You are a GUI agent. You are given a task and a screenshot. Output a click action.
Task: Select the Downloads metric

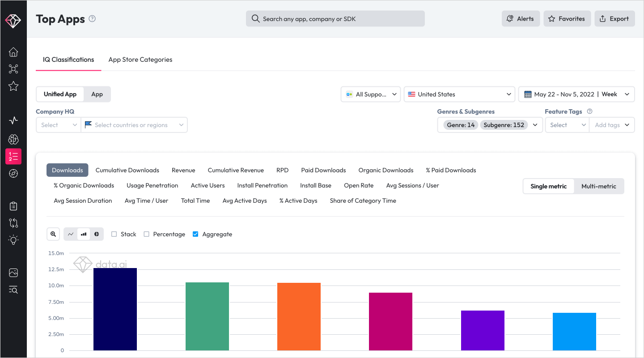pos(68,170)
